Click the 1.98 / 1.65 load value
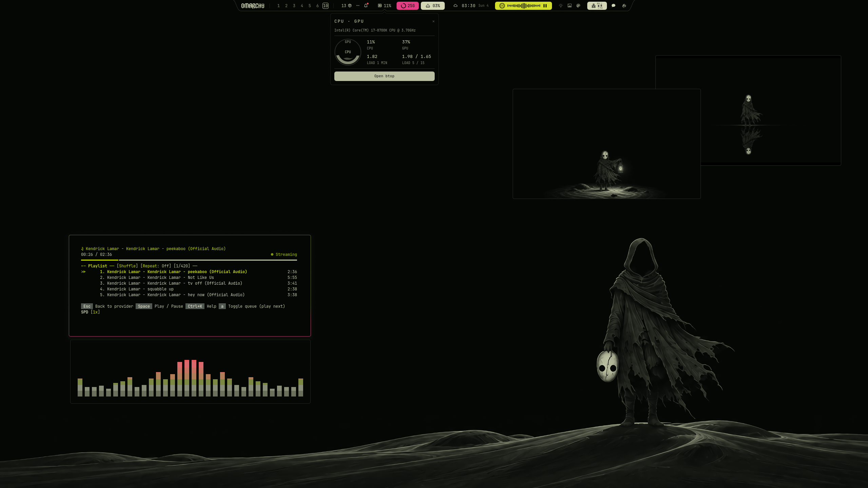868x488 pixels. (416, 57)
